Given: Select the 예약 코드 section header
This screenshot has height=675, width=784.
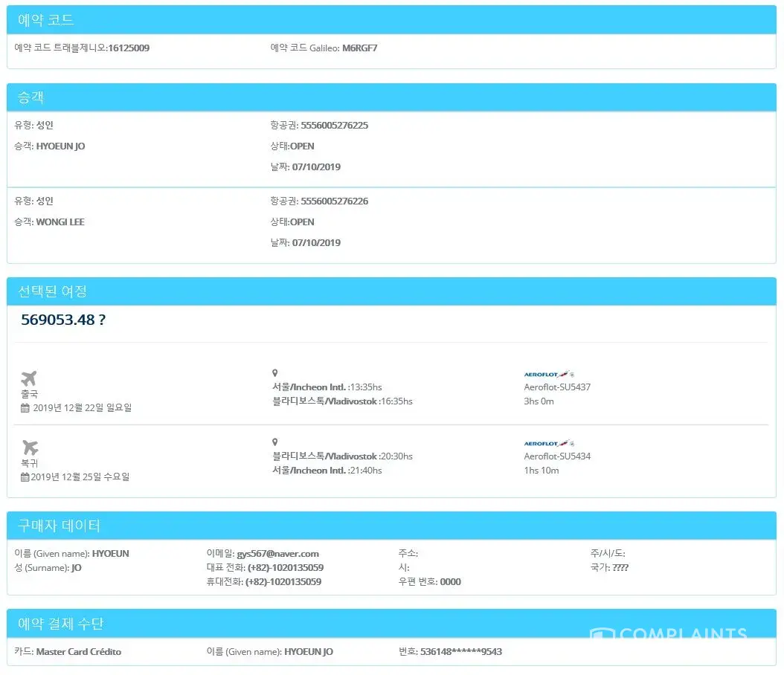Looking at the screenshot, I should coord(46,20).
